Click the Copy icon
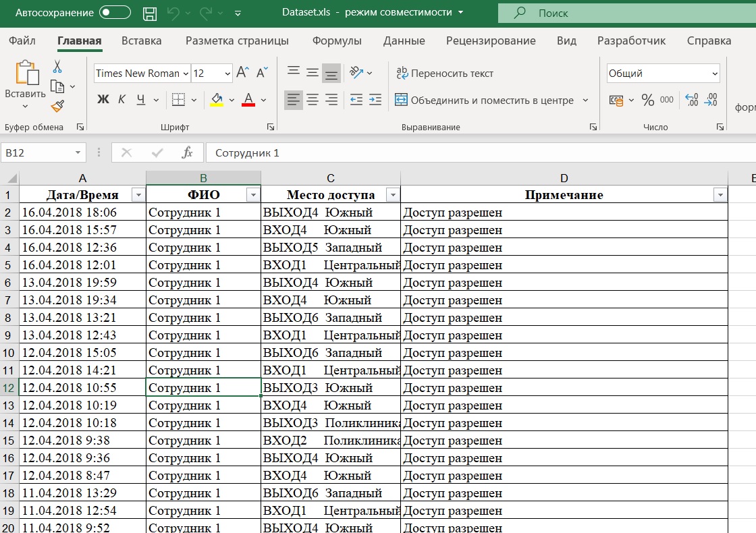 click(x=57, y=86)
